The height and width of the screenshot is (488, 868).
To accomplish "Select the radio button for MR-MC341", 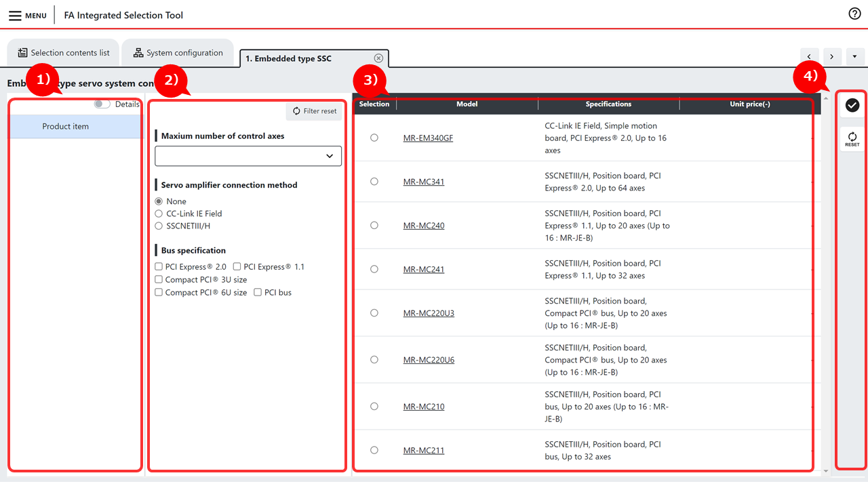I will tap(374, 182).
